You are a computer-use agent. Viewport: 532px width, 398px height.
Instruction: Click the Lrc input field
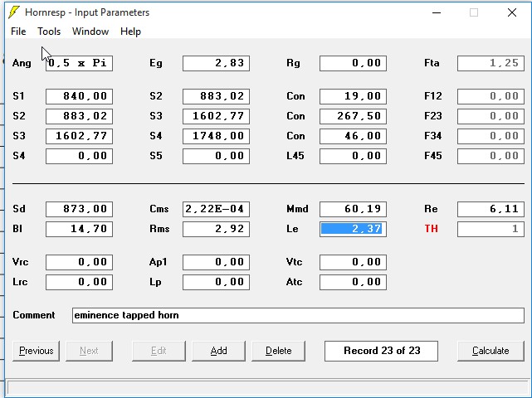79,283
